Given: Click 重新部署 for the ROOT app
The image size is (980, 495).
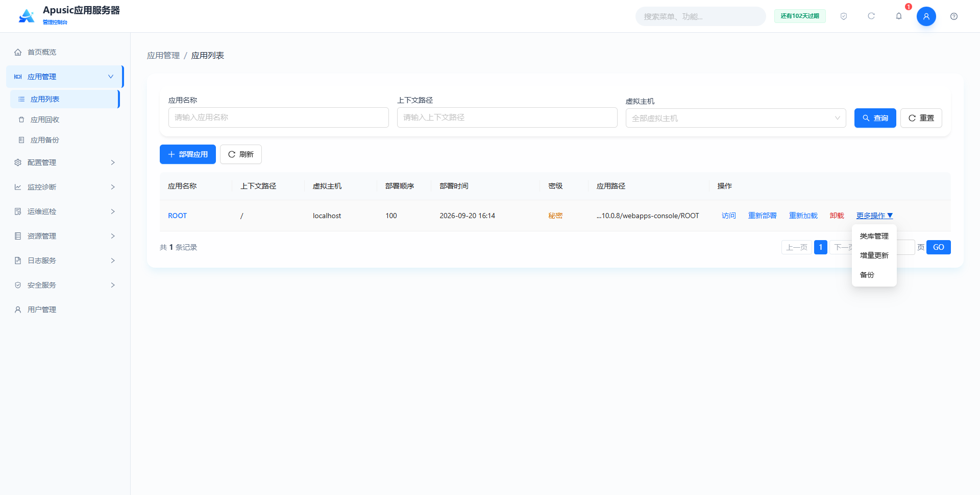Looking at the screenshot, I should point(763,216).
